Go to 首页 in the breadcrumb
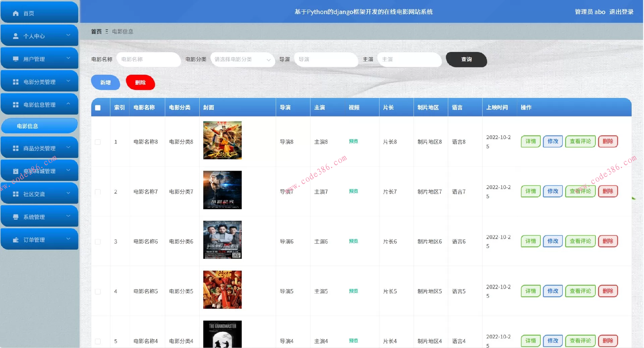 tap(96, 31)
